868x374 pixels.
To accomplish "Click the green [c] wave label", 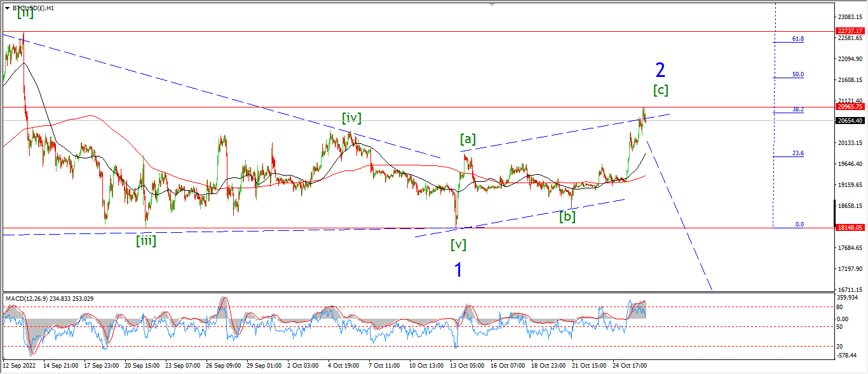I will (x=661, y=90).
